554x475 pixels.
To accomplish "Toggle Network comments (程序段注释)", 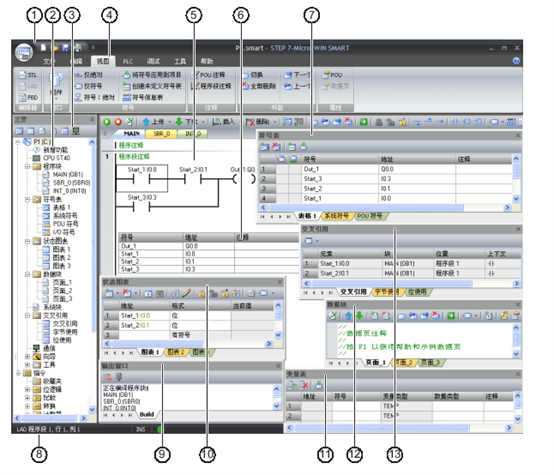I will point(211,86).
